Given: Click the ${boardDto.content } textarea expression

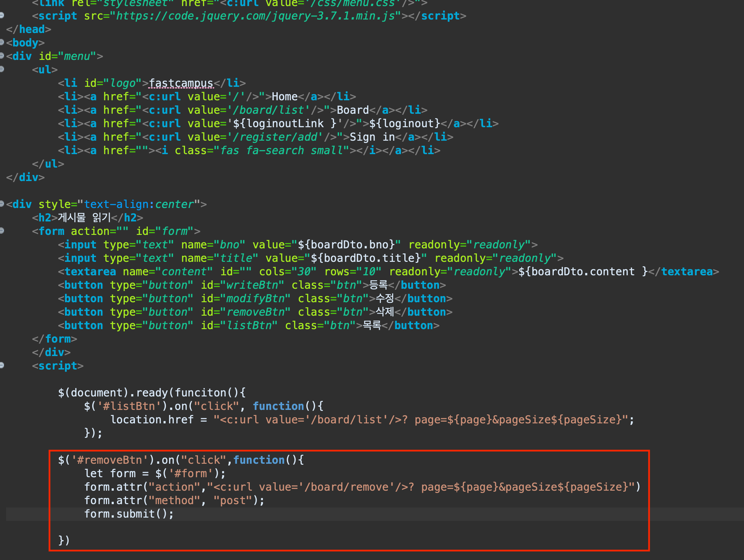Looking at the screenshot, I should (582, 272).
